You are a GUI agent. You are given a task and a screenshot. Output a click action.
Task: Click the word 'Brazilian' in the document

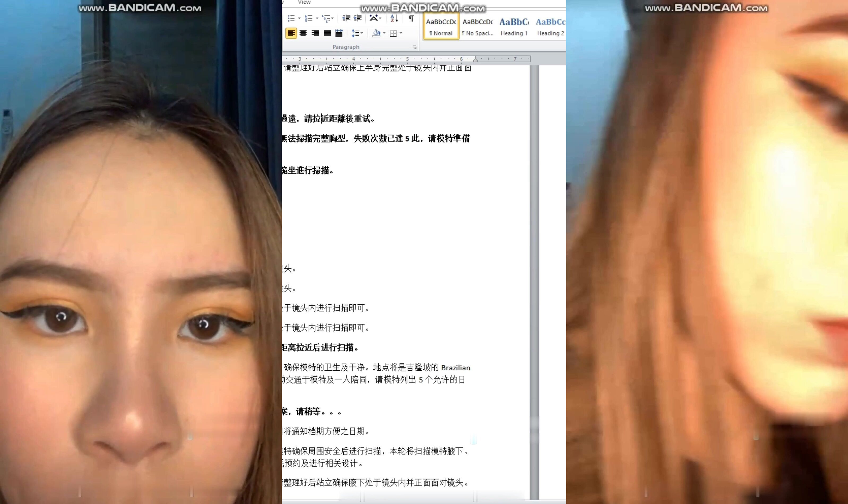pyautogui.click(x=456, y=367)
